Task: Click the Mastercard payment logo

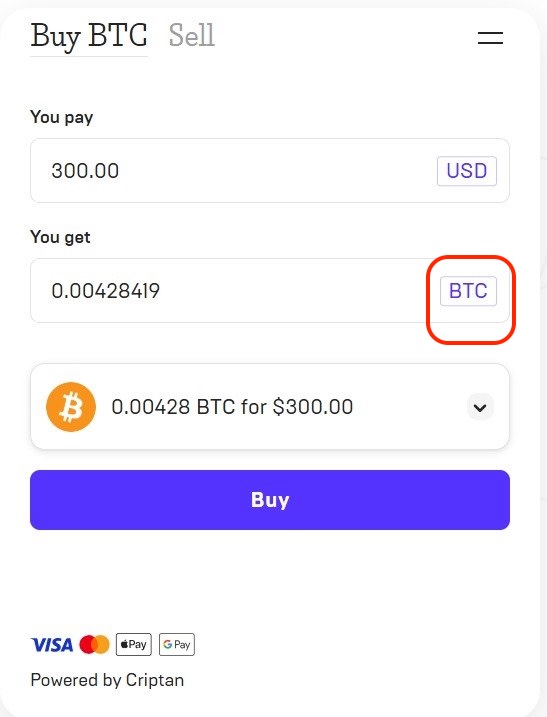Action: 94,645
